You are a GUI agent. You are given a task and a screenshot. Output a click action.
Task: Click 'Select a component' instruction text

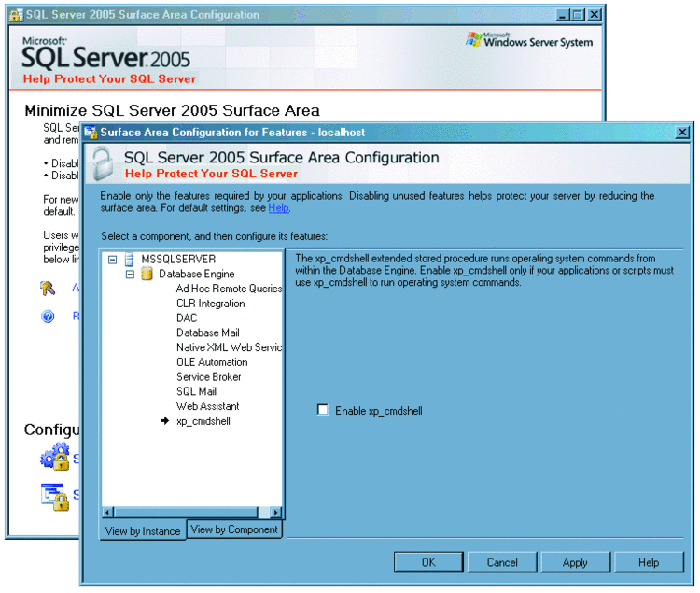tap(215, 236)
